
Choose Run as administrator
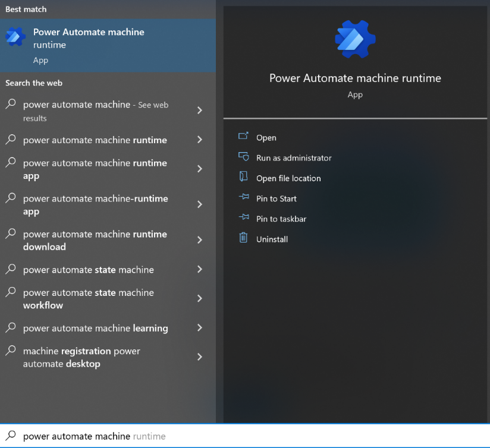[294, 158]
